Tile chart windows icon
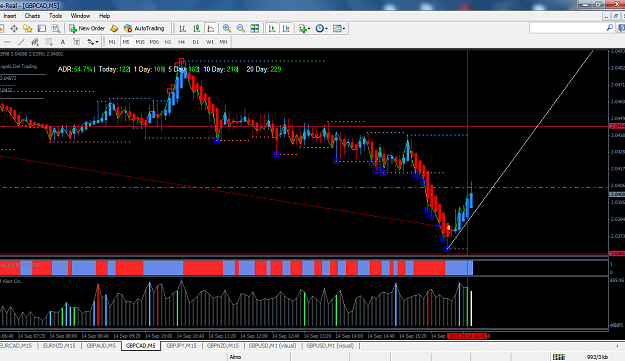The image size is (625, 361). [x=255, y=28]
